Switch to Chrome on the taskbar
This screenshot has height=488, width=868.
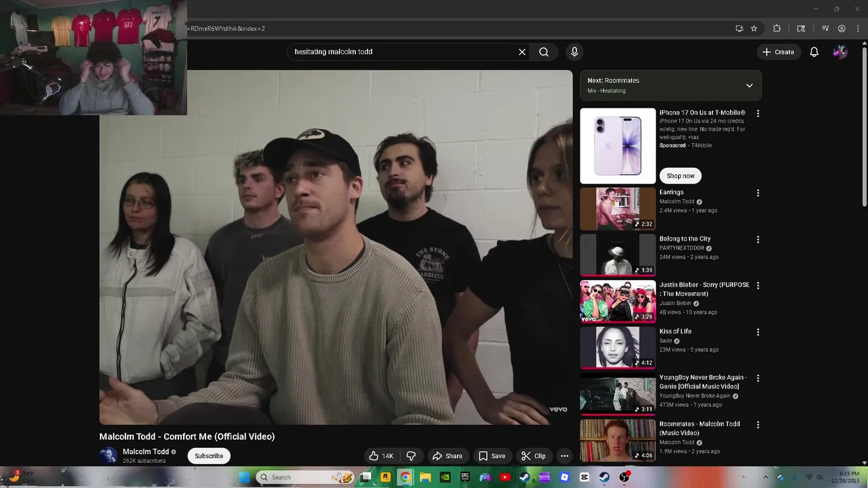tap(406, 477)
